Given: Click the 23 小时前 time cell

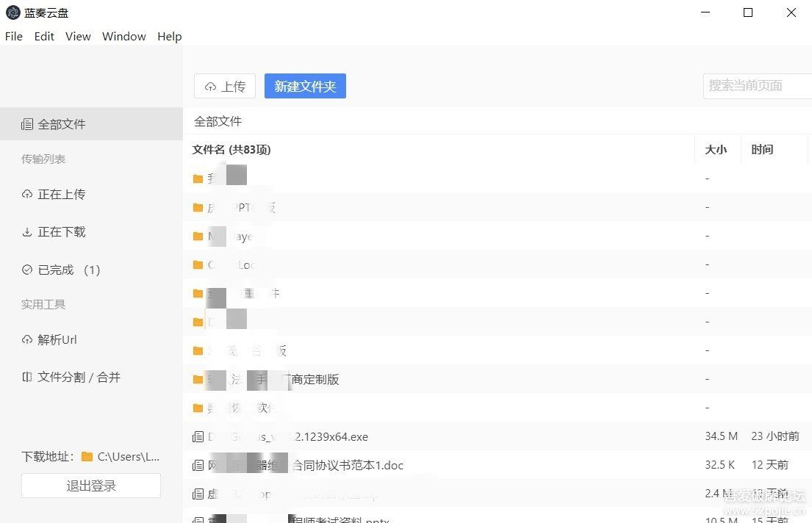Looking at the screenshot, I should (x=775, y=436).
